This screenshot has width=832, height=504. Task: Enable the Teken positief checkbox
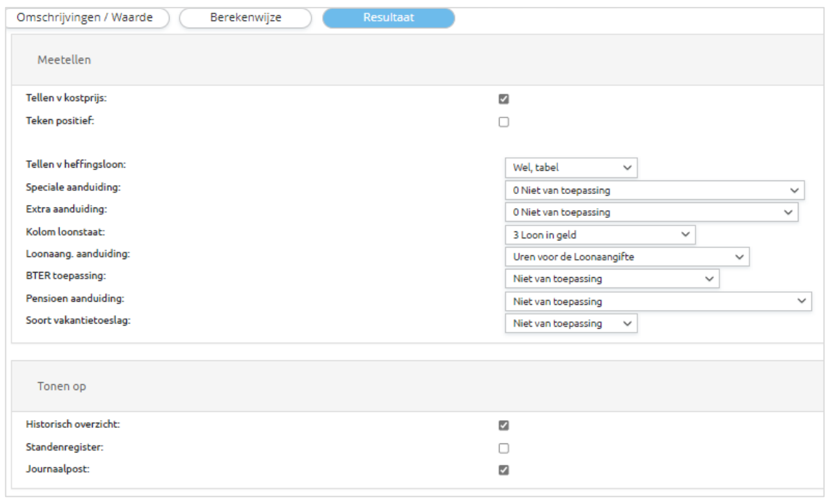coord(504,122)
